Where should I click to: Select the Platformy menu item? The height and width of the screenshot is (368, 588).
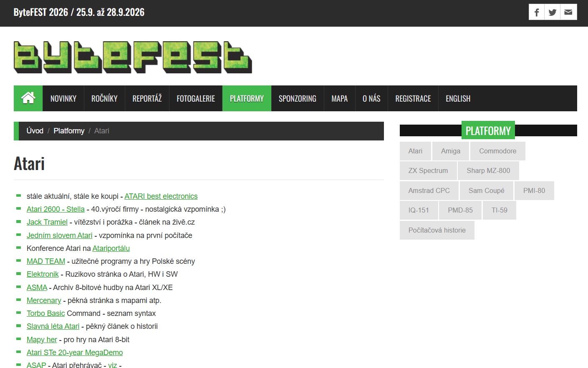click(247, 98)
